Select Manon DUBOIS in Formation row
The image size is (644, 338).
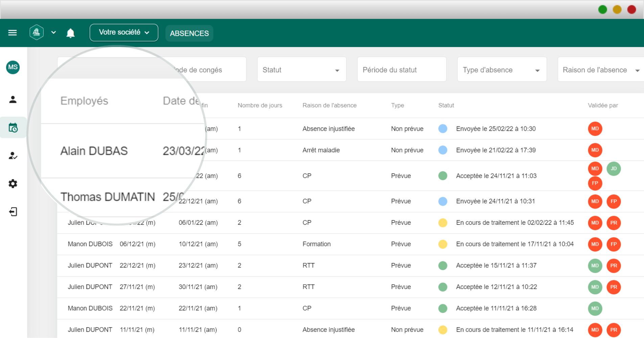(x=90, y=244)
